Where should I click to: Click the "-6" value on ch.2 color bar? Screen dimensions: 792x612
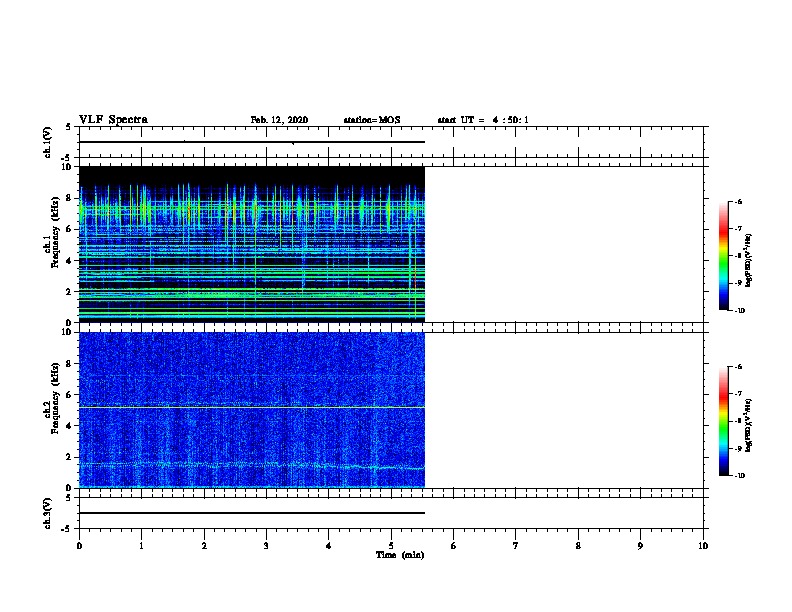[738, 367]
